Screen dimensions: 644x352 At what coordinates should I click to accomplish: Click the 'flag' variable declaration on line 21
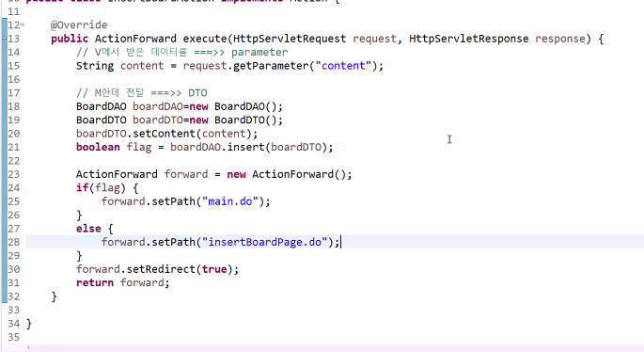[x=139, y=147]
